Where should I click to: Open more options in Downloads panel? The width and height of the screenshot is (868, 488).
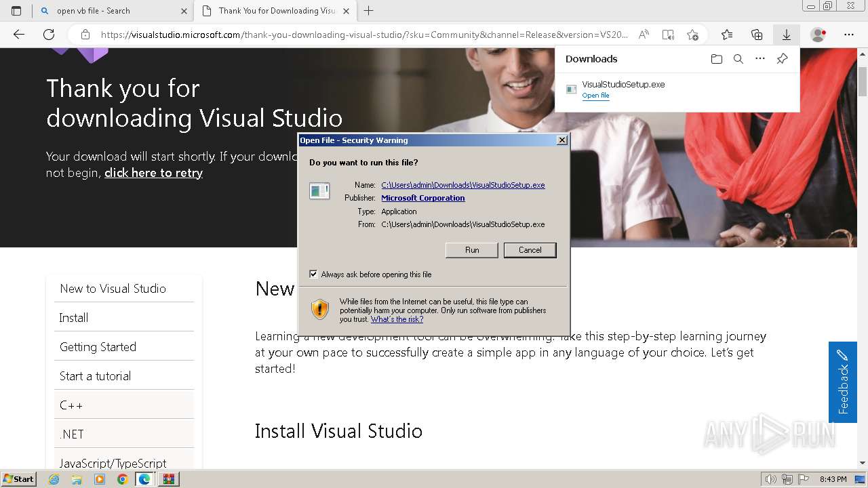click(x=760, y=59)
